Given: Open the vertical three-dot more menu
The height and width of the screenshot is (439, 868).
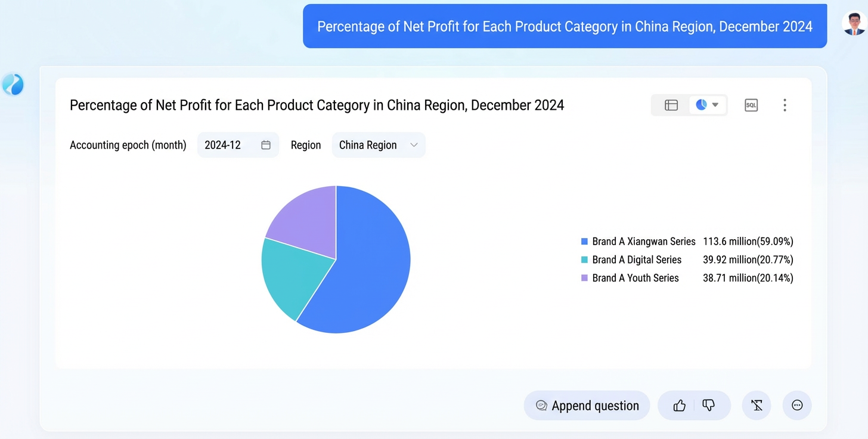Looking at the screenshot, I should 785,106.
